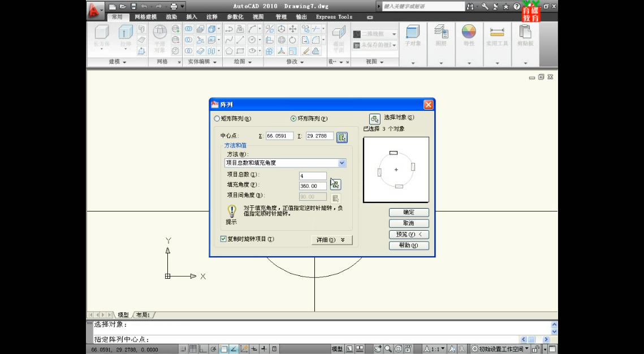Click the Line tool in Draw panel
Image resolution: width=644 pixels, height=354 pixels.
tap(240, 40)
